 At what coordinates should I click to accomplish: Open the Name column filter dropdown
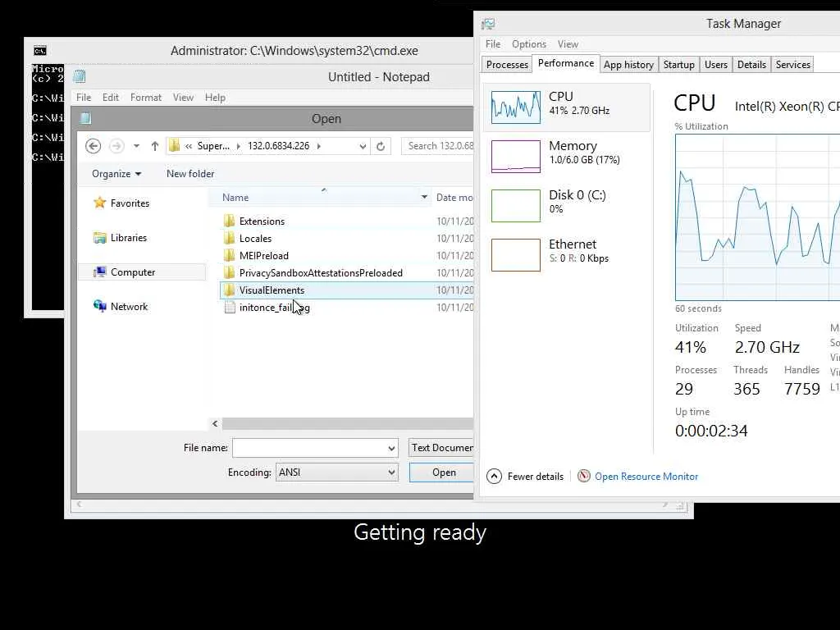(x=424, y=197)
